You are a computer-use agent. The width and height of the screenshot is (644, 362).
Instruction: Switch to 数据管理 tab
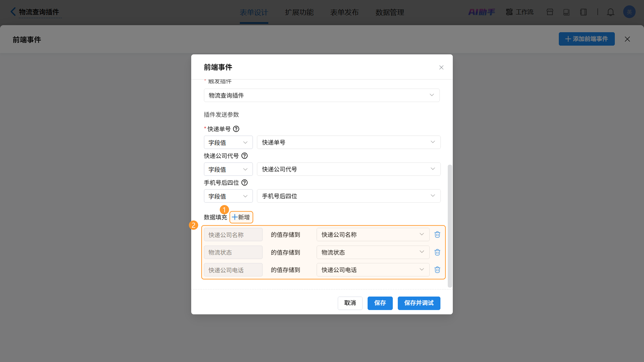click(x=389, y=12)
